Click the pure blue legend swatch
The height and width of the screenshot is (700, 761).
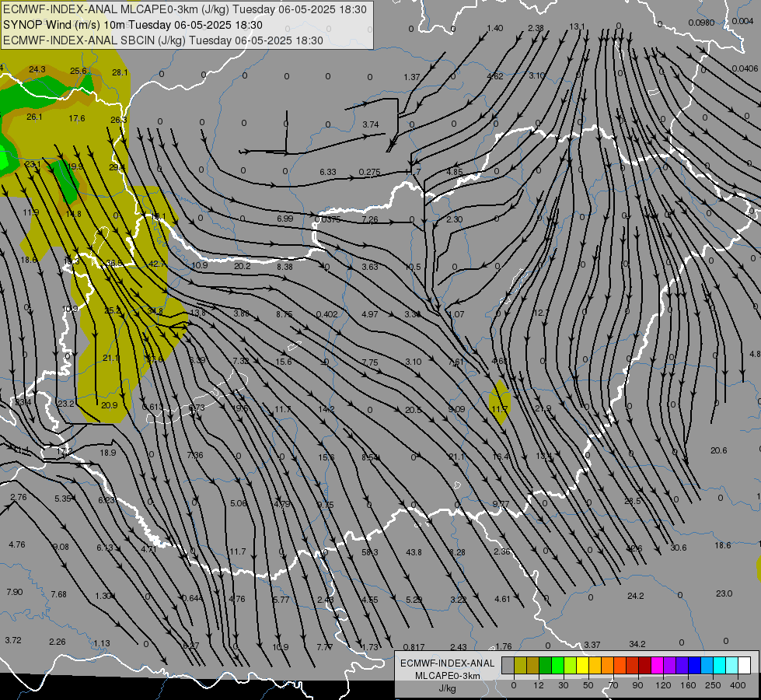point(694,665)
